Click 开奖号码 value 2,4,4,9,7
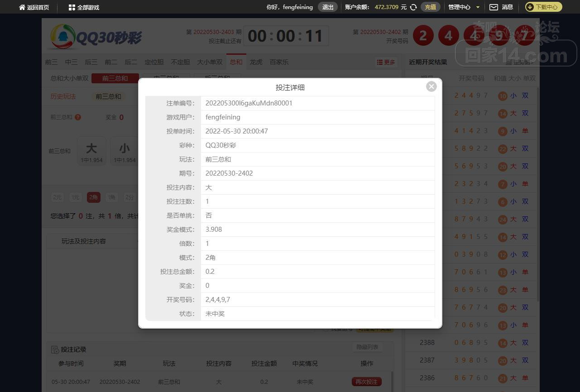Viewport: 580px width, 392px height. (218, 300)
